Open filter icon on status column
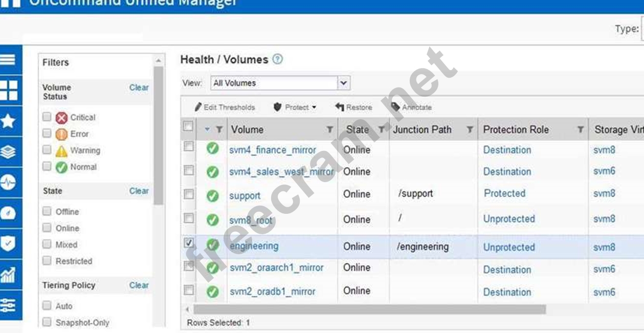Screen dimensions: 644x333 (x=219, y=130)
